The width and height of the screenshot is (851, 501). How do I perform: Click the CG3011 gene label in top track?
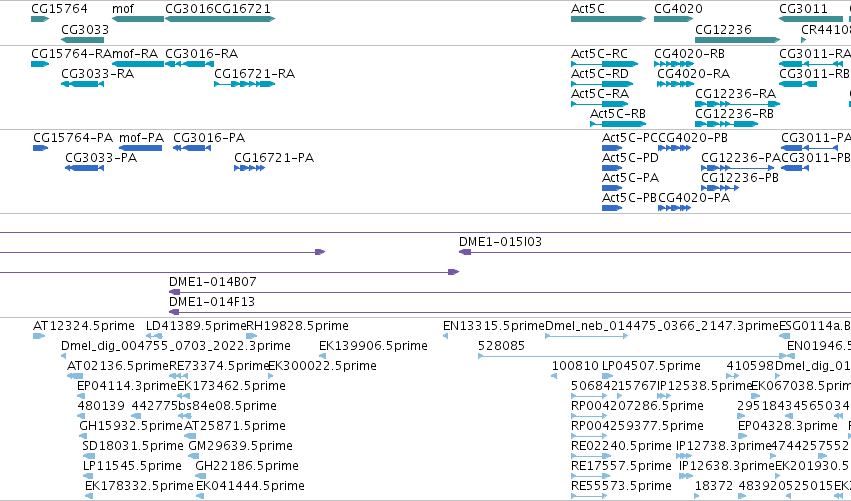point(803,9)
